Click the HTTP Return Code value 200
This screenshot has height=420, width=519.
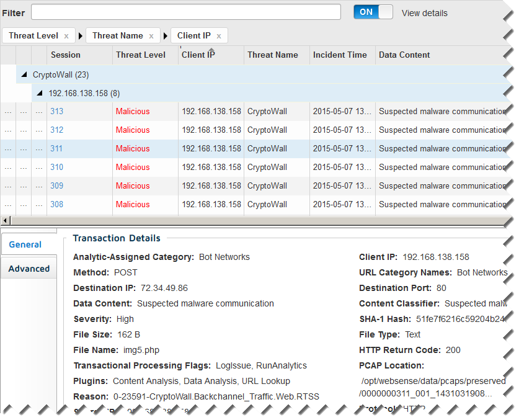tap(453, 350)
